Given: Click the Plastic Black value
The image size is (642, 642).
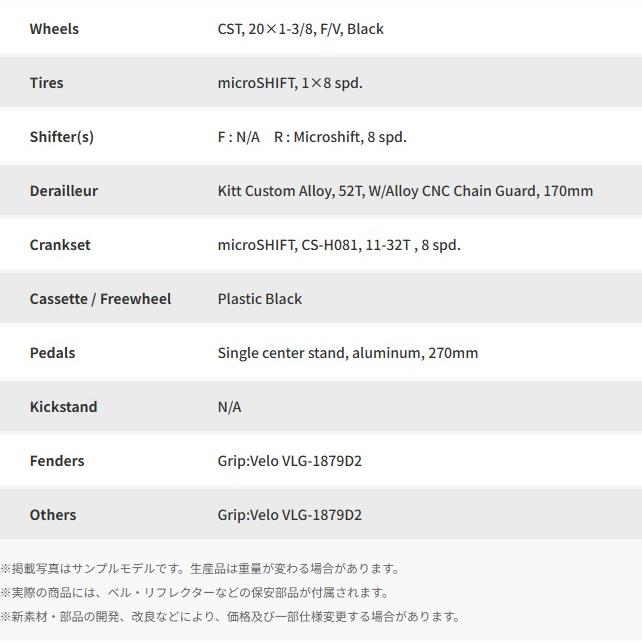Looking at the screenshot, I should [x=260, y=299].
